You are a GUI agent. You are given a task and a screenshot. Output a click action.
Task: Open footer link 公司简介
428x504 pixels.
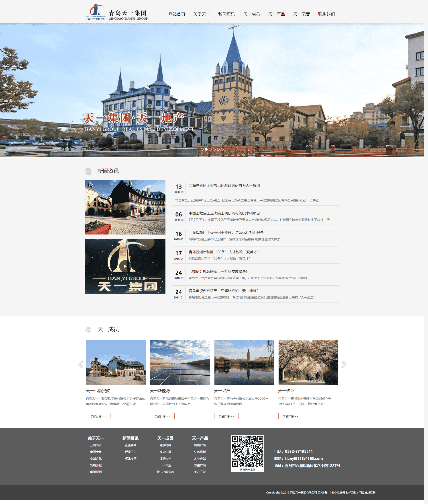click(x=96, y=445)
